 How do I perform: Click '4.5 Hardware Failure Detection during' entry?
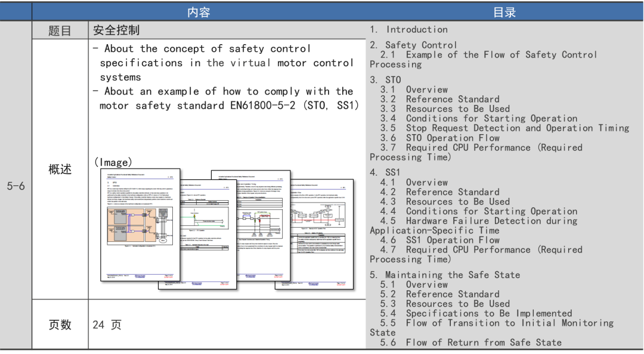(478, 221)
